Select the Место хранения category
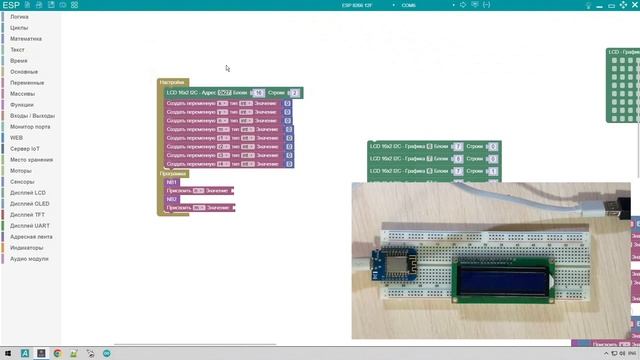Screen dimensions: 640x360 (31, 160)
